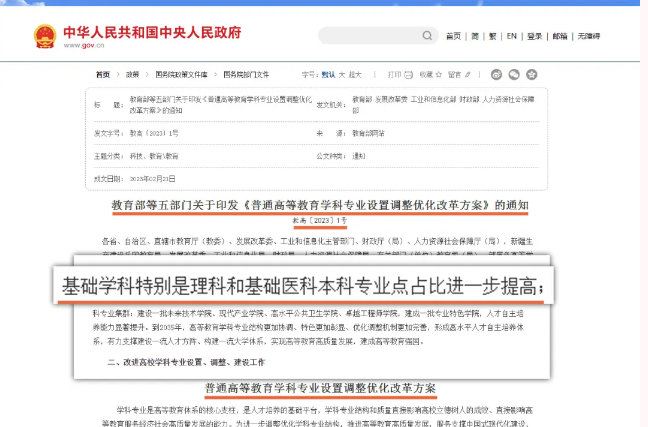Click the 留言 pencil icon
The image size is (648, 427).
tap(467, 74)
